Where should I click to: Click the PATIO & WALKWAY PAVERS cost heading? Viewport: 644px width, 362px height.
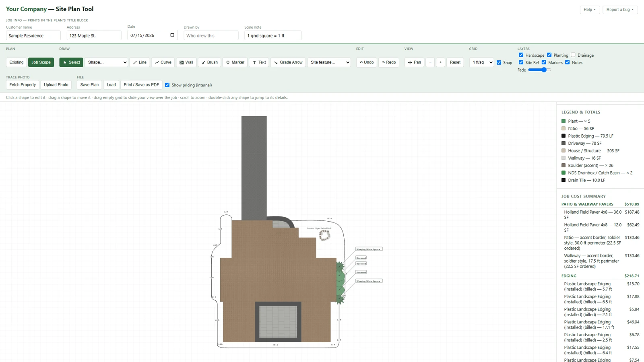[587, 204]
